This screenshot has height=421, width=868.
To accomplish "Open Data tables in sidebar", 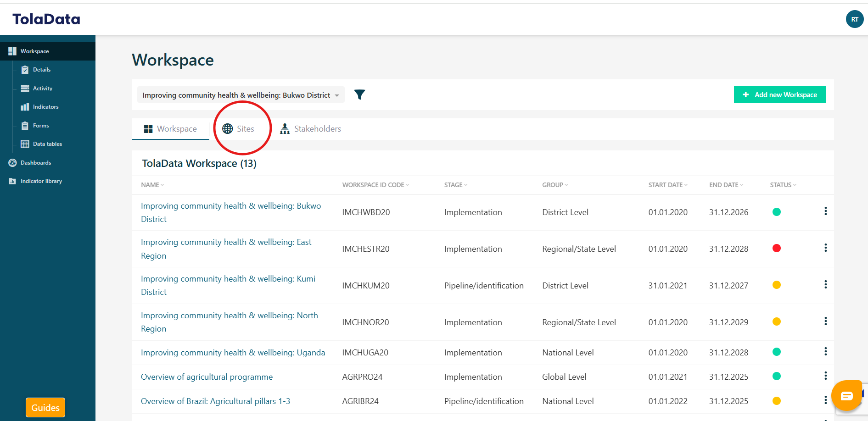I will point(47,144).
